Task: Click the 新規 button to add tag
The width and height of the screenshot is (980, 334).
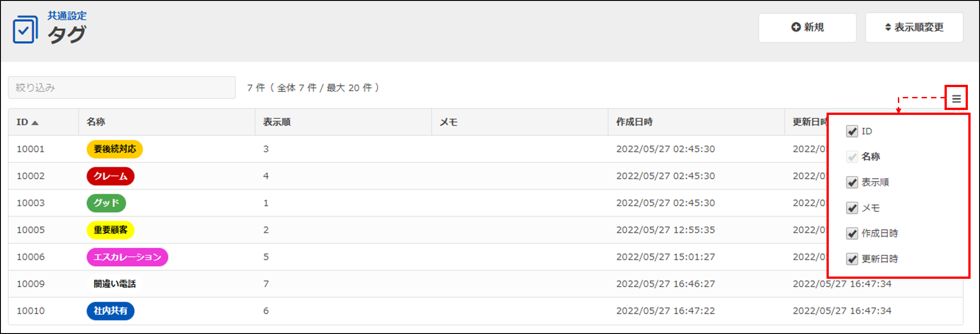Action: [807, 27]
